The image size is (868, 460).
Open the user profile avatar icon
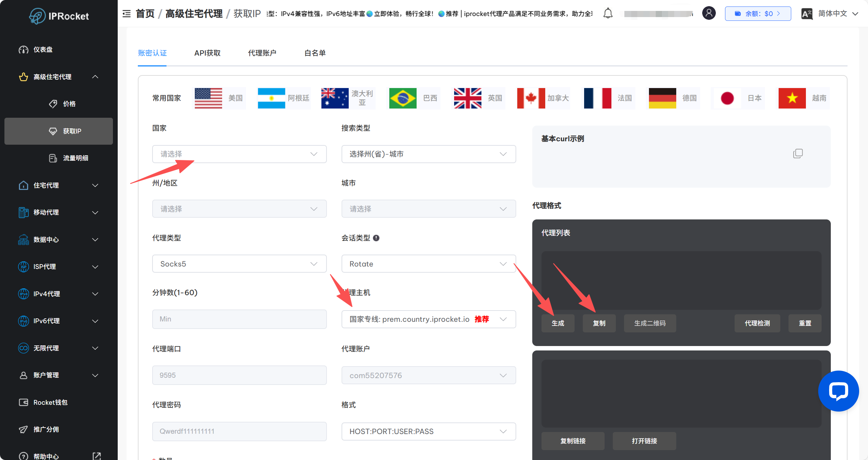[709, 13]
